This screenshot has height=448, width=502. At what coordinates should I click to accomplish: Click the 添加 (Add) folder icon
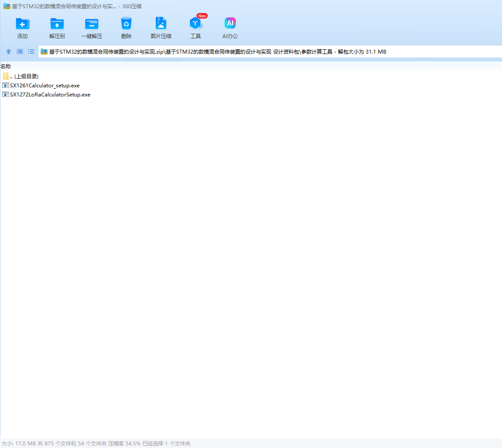tap(23, 24)
